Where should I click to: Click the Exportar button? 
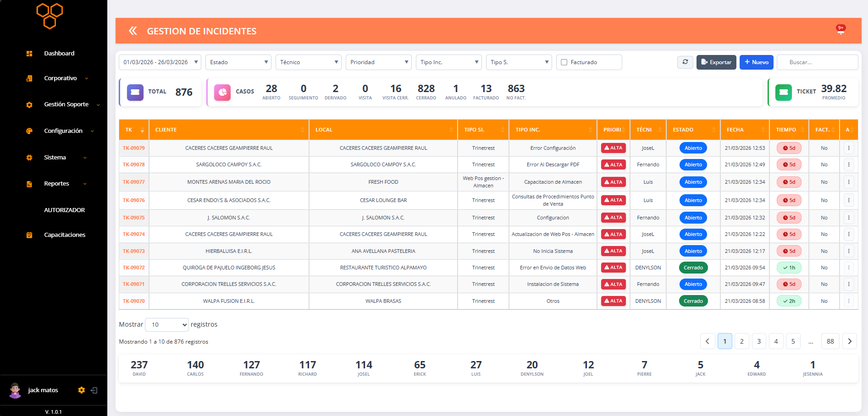[716, 62]
